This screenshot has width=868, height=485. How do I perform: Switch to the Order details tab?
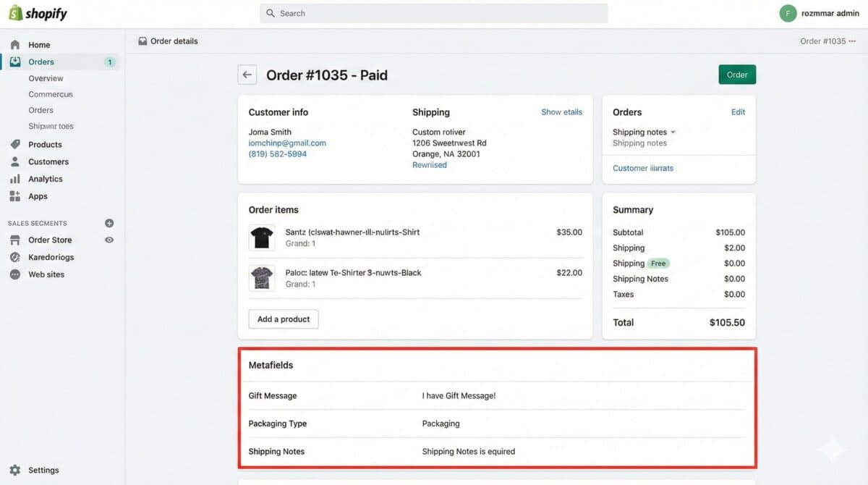pyautogui.click(x=168, y=41)
